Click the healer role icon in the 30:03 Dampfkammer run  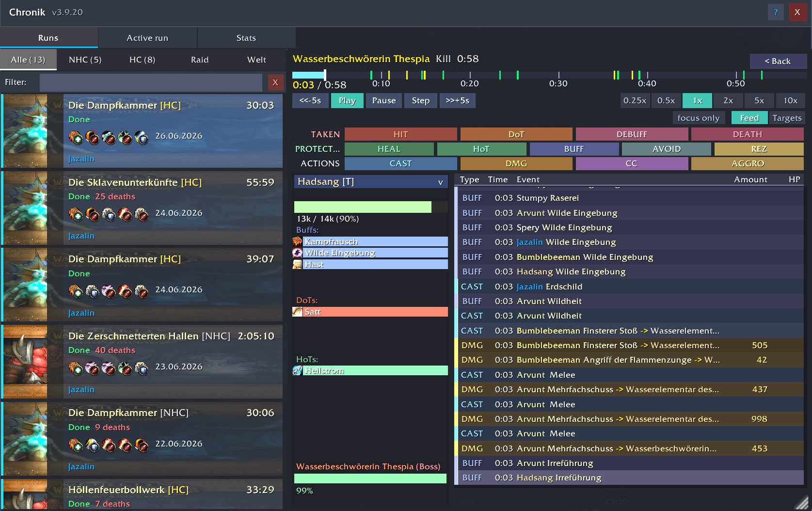tap(76, 138)
